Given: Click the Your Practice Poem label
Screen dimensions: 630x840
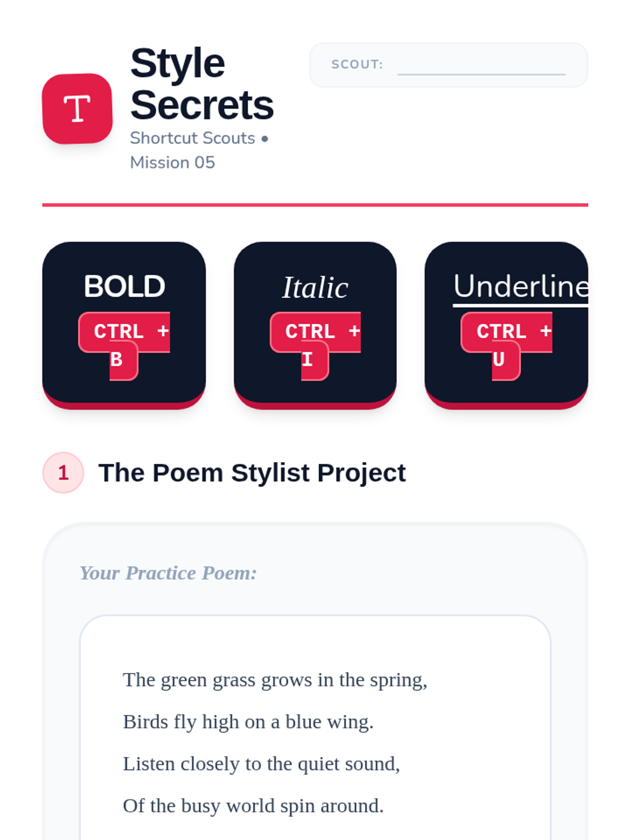Looking at the screenshot, I should (x=168, y=573).
